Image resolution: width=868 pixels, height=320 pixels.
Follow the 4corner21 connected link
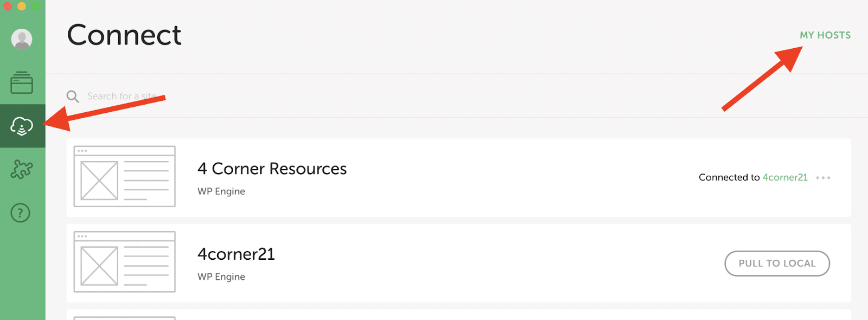coord(784,177)
